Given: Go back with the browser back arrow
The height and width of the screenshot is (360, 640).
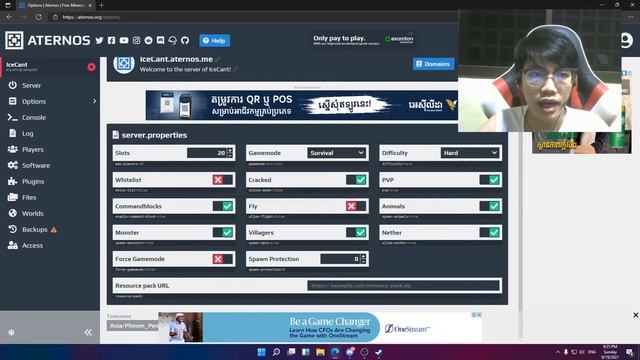Looking at the screenshot, I should (9, 17).
